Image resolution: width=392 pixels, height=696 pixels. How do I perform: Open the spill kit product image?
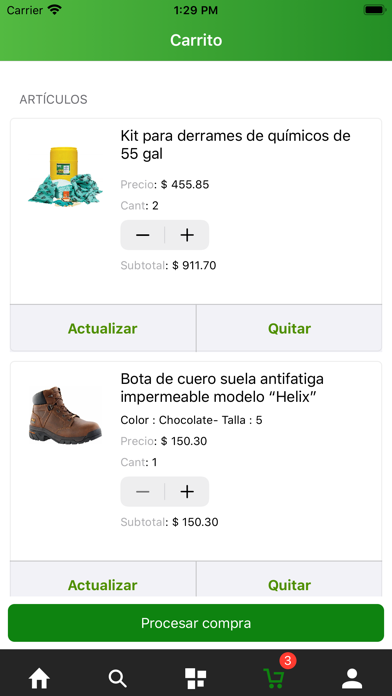[65, 177]
